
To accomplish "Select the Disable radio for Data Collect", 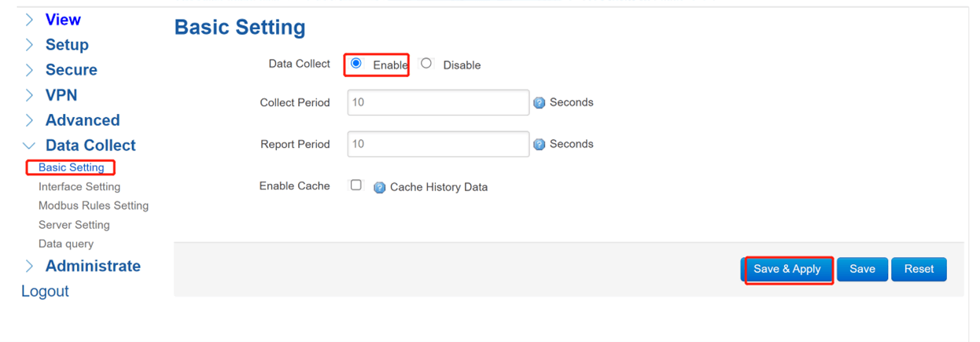I will click(x=426, y=64).
